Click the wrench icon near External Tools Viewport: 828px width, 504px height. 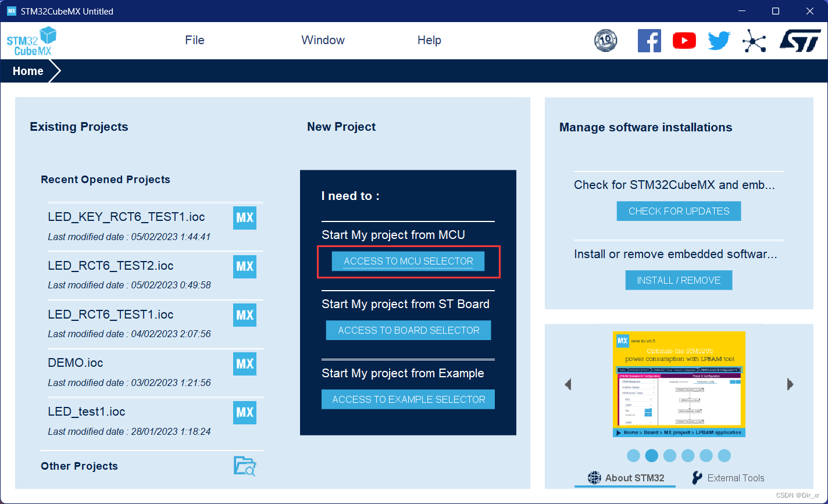coord(697,478)
